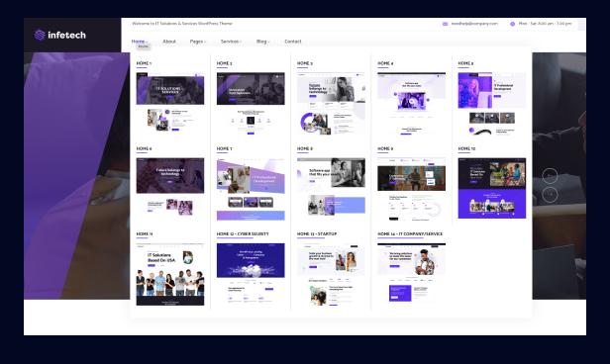Viewport: 610px width, 364px height.
Task: Select the Home 2 demo thumbnail
Action: tap(251, 104)
